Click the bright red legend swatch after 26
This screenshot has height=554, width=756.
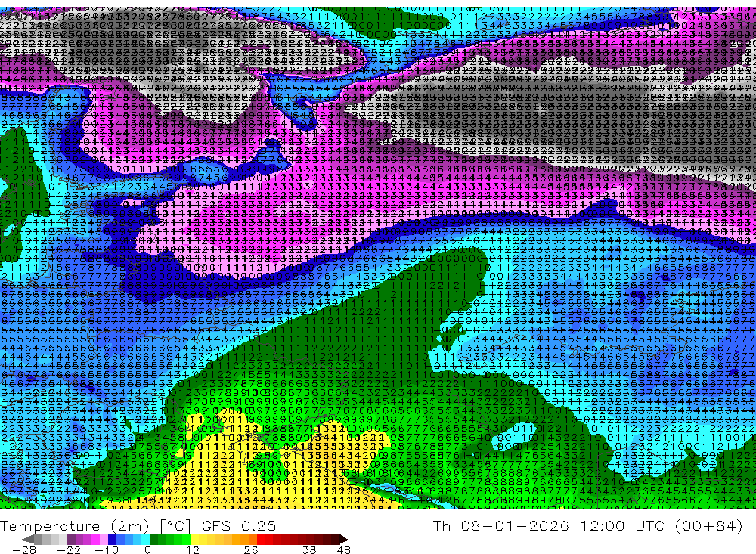(261, 539)
